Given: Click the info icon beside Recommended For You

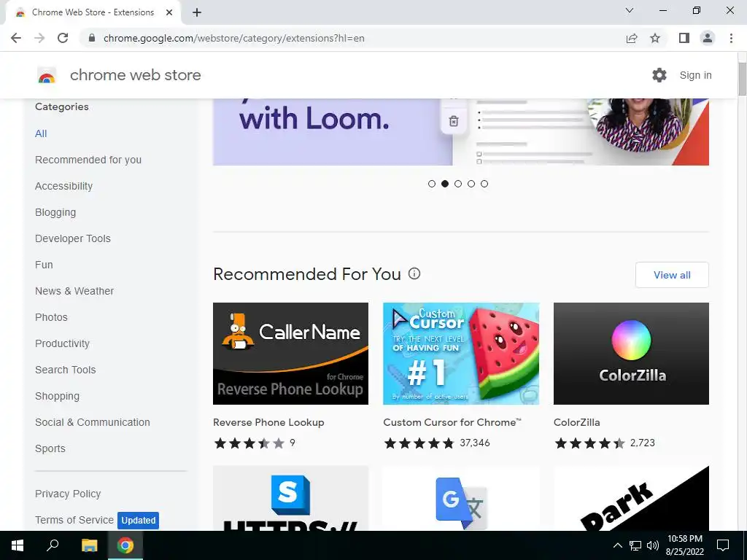Looking at the screenshot, I should click(414, 274).
